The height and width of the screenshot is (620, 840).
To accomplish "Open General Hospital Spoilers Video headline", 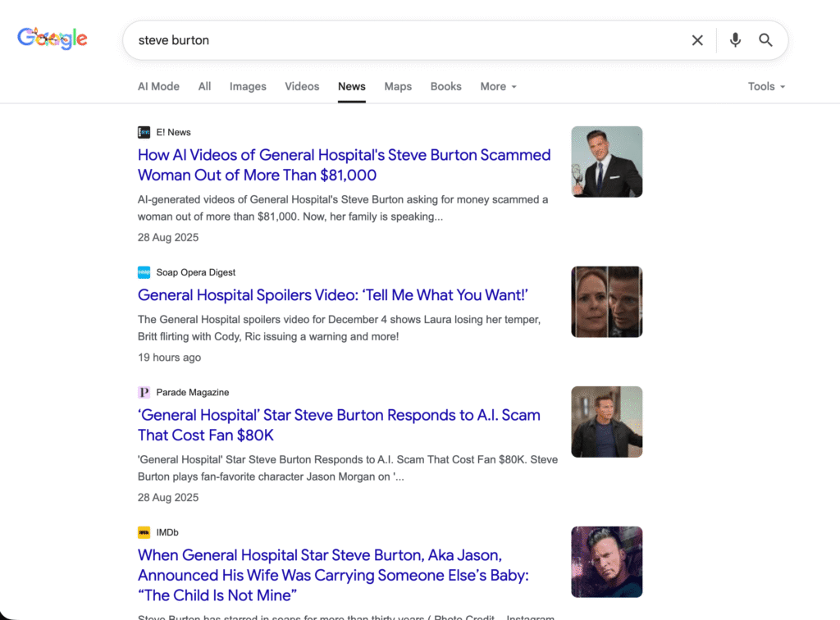I will tap(332, 295).
